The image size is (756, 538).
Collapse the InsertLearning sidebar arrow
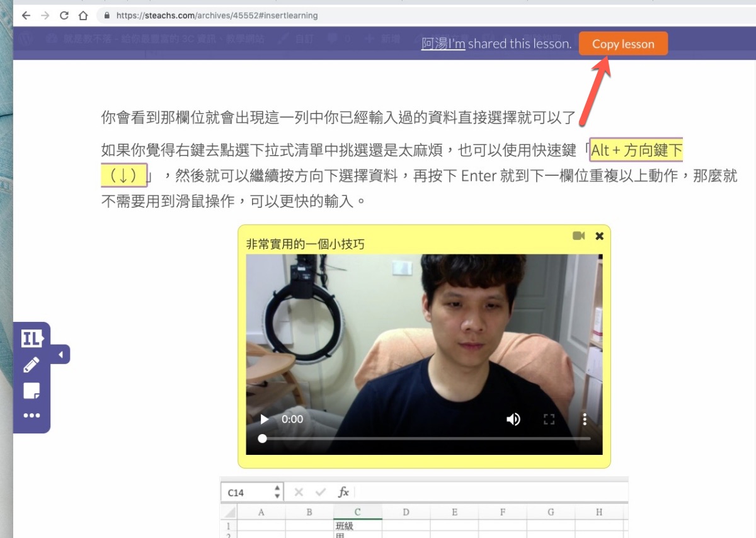[x=60, y=355]
